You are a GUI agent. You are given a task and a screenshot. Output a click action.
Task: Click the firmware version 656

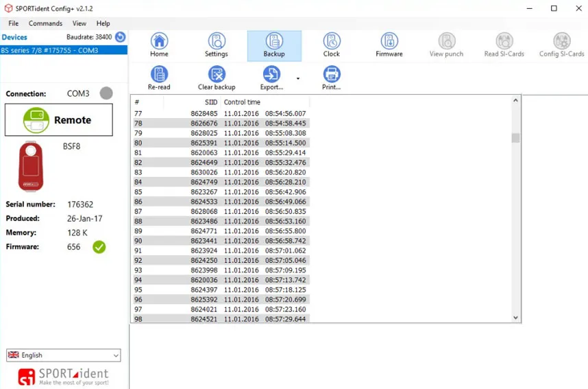[73, 247]
